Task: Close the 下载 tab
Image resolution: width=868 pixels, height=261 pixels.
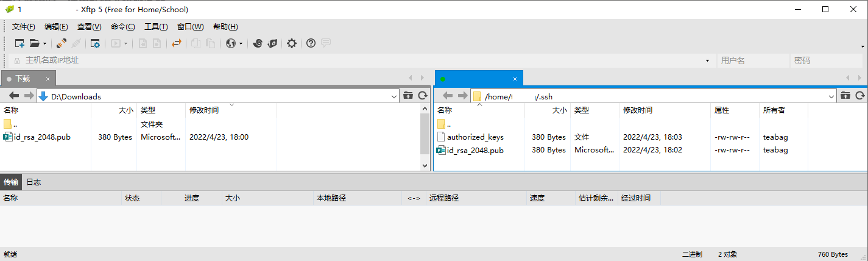Action: (48, 79)
